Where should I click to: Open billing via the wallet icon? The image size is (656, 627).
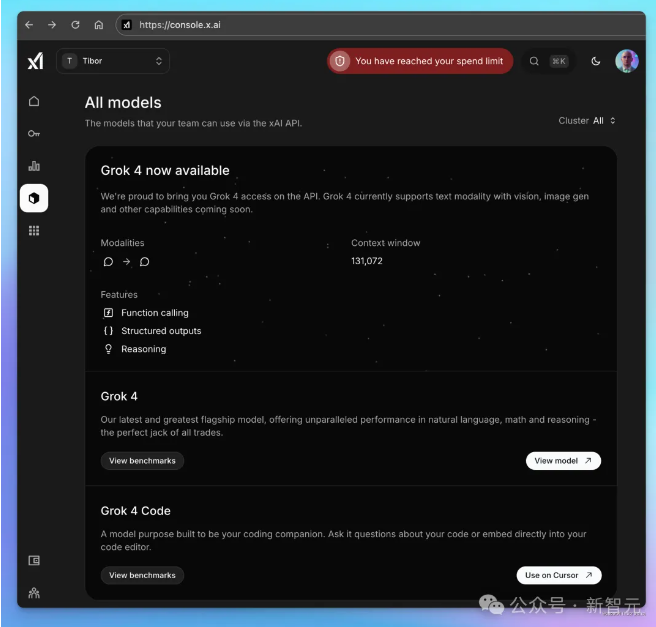pyautogui.click(x=34, y=560)
